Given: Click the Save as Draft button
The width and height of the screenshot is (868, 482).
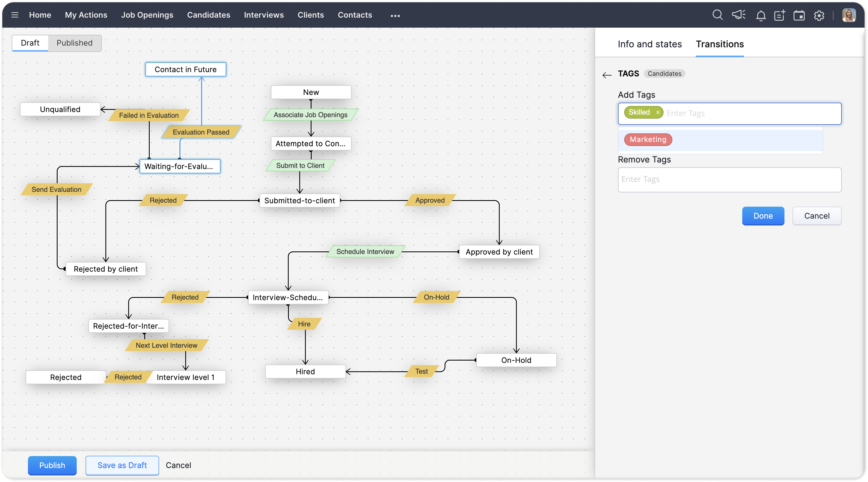Looking at the screenshot, I should [122, 465].
